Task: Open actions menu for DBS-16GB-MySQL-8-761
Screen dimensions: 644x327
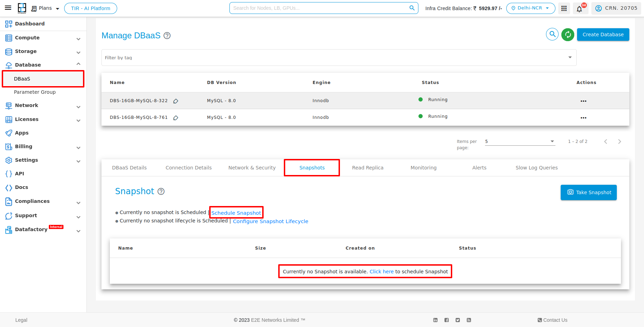Action: (x=583, y=118)
